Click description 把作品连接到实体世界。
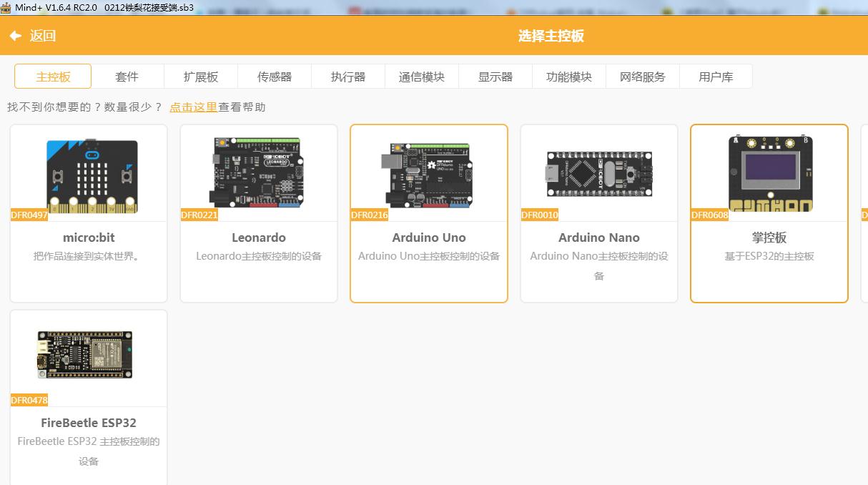Image resolution: width=868 pixels, height=485 pixels. point(89,256)
